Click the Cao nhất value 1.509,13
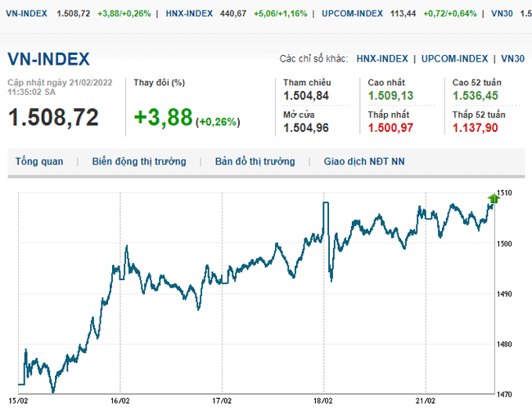The image size is (532, 412). click(x=391, y=96)
